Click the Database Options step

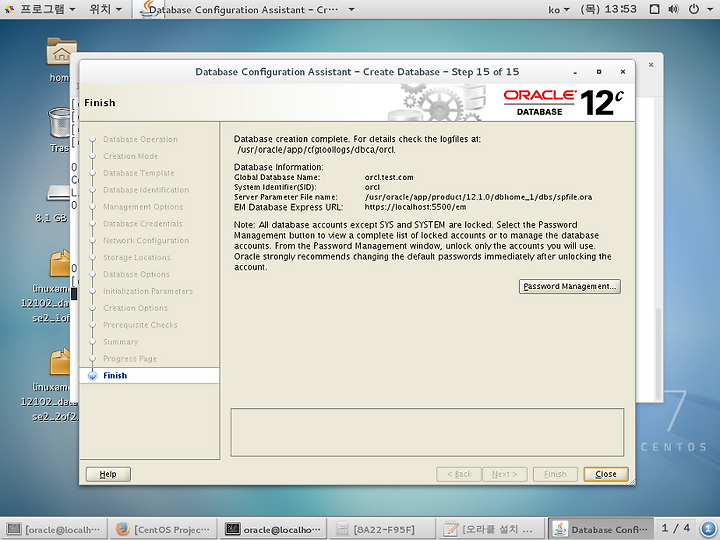(136, 275)
